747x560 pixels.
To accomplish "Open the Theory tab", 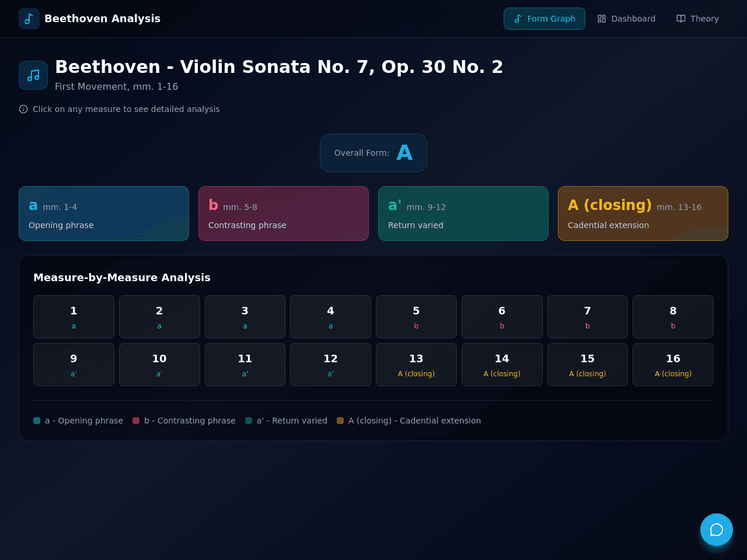I will 697,19.
